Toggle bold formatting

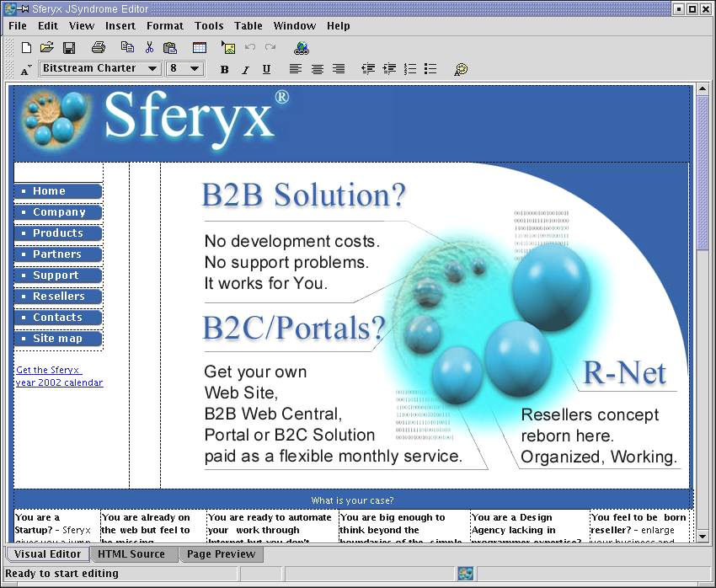224,69
